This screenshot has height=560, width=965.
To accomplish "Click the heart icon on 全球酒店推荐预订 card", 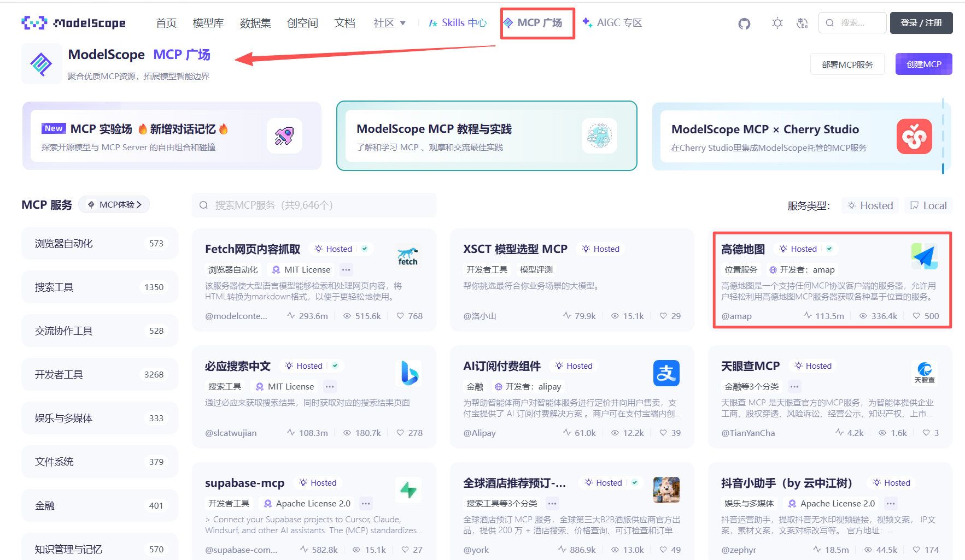I will 663,550.
